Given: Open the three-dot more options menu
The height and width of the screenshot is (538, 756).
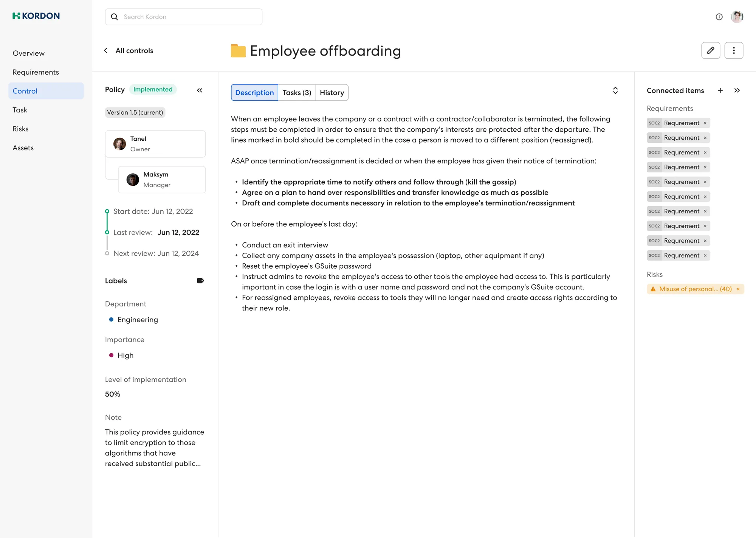Looking at the screenshot, I should [x=734, y=50].
